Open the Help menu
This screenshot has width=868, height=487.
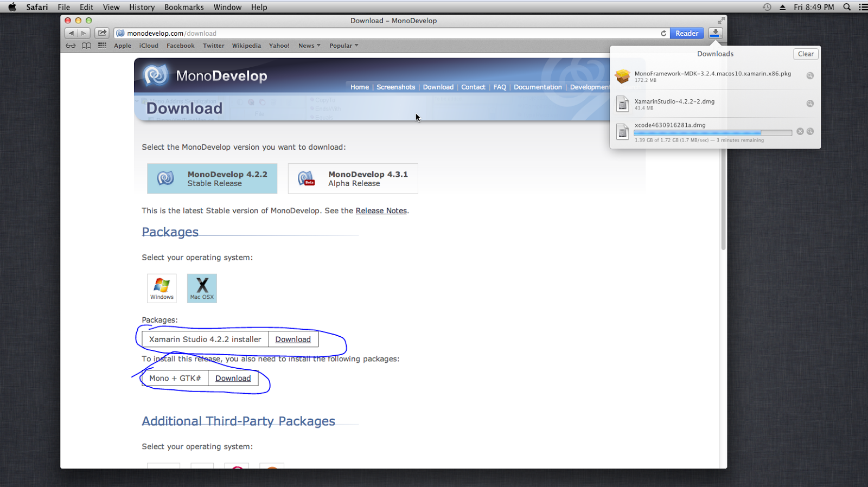pyautogui.click(x=259, y=7)
